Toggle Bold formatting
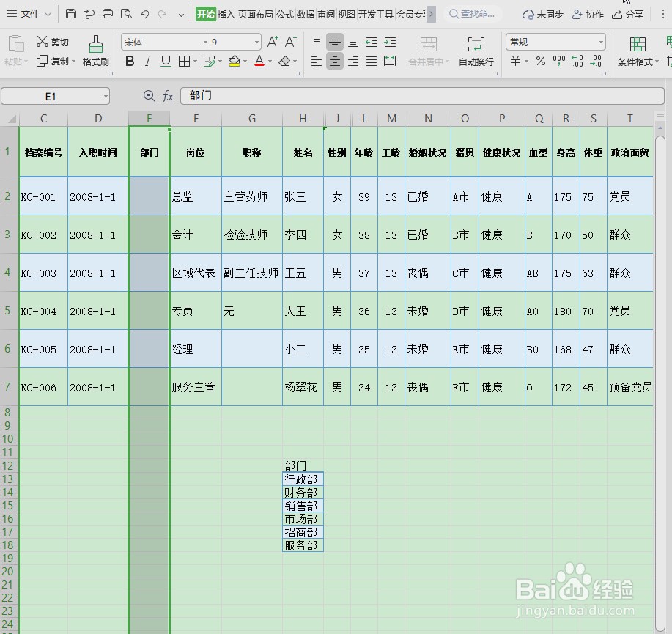 pos(130,62)
